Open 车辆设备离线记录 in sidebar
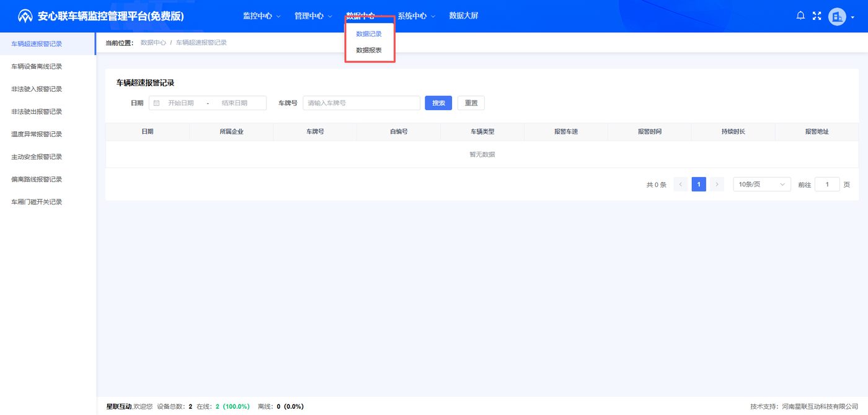Viewport: 868px width, 415px height. pos(48,66)
